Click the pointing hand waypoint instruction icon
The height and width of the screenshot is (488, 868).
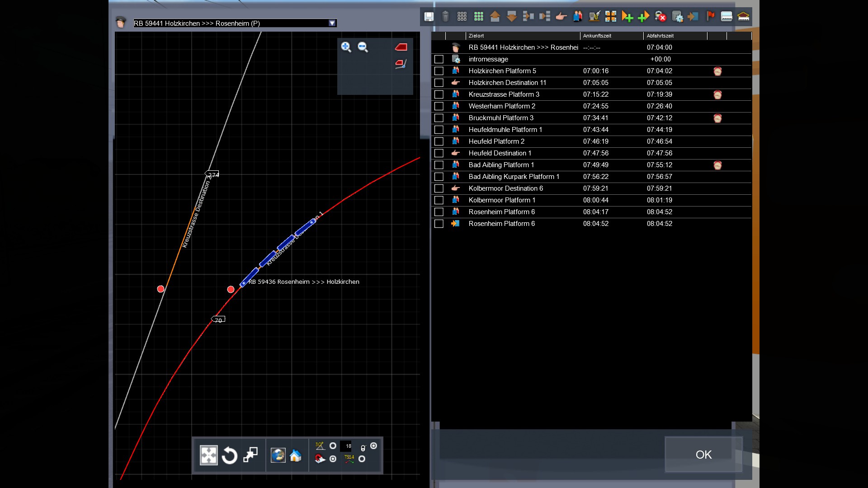click(x=561, y=17)
